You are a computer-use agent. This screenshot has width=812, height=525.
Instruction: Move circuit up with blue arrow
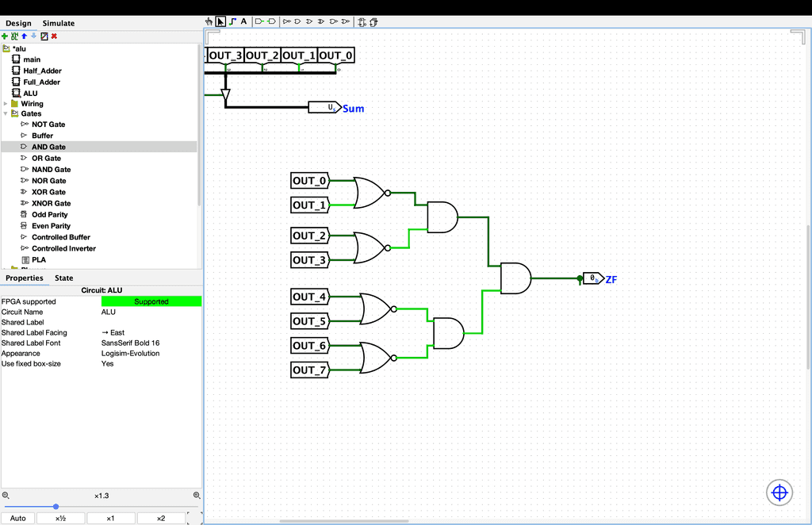24,36
